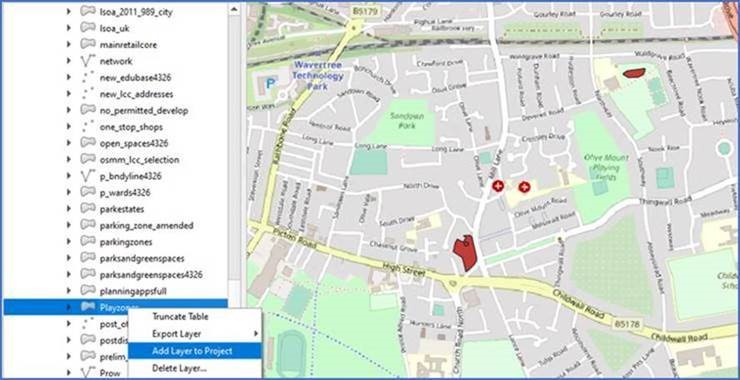Click the large red play zone polygon near High Street
The image size is (740, 380).
click(466, 253)
